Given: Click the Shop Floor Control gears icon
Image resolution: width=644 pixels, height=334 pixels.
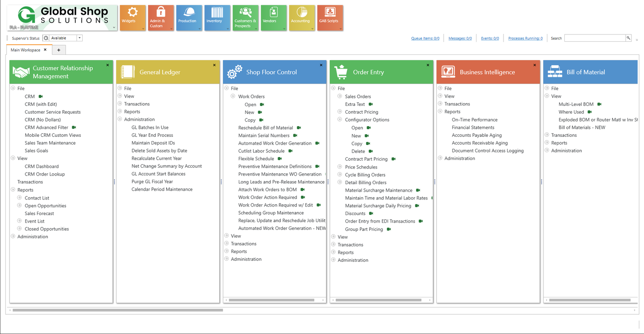Looking at the screenshot, I should (235, 72).
